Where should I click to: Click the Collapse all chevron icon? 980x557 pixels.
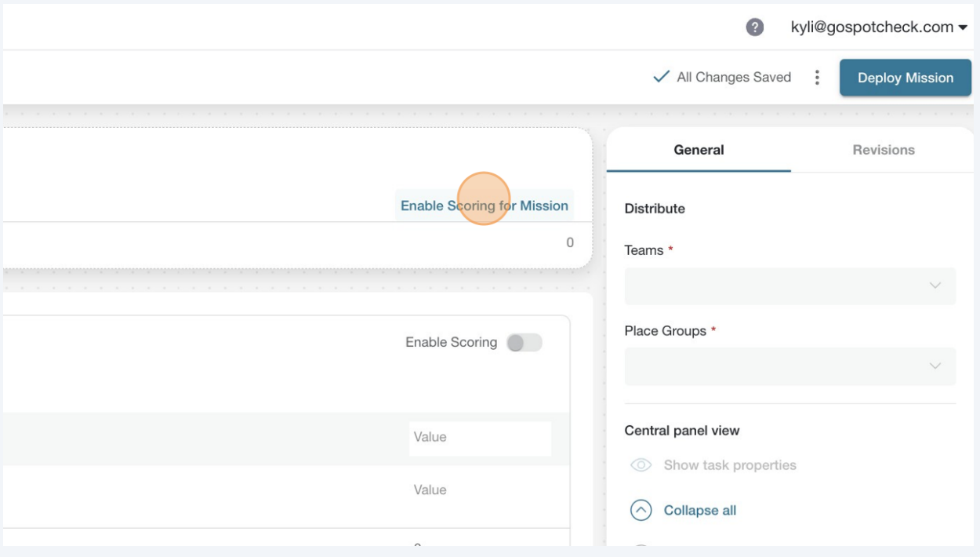click(x=641, y=511)
